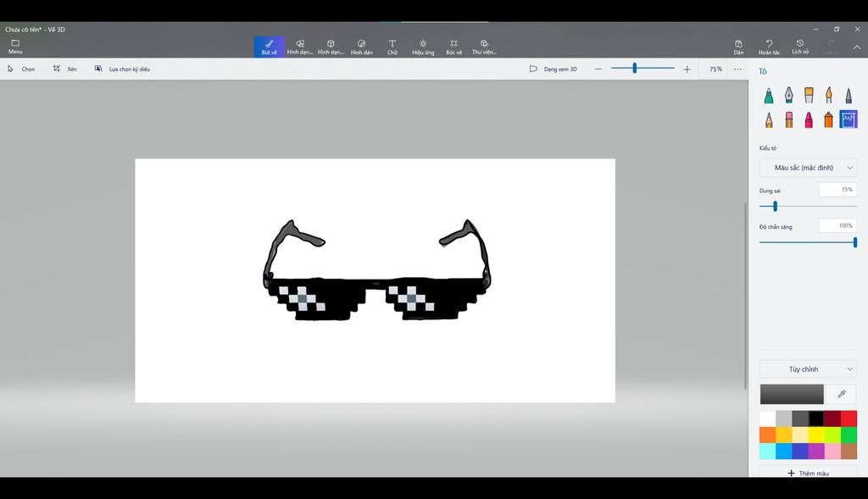
Task: Activate the Xén crop tool
Action: pos(64,69)
